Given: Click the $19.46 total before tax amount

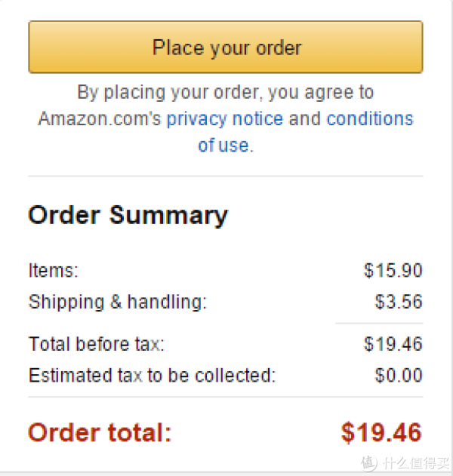Looking at the screenshot, I should click(393, 344).
